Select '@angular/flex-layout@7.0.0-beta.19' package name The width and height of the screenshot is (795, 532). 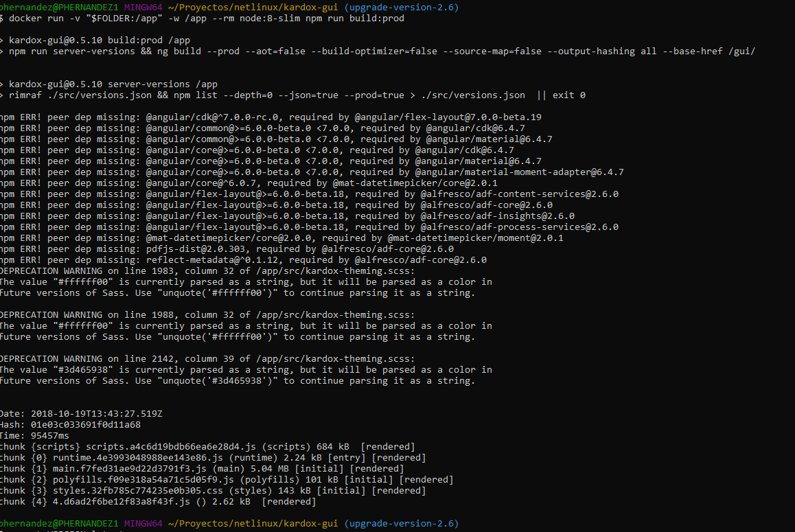[448, 117]
